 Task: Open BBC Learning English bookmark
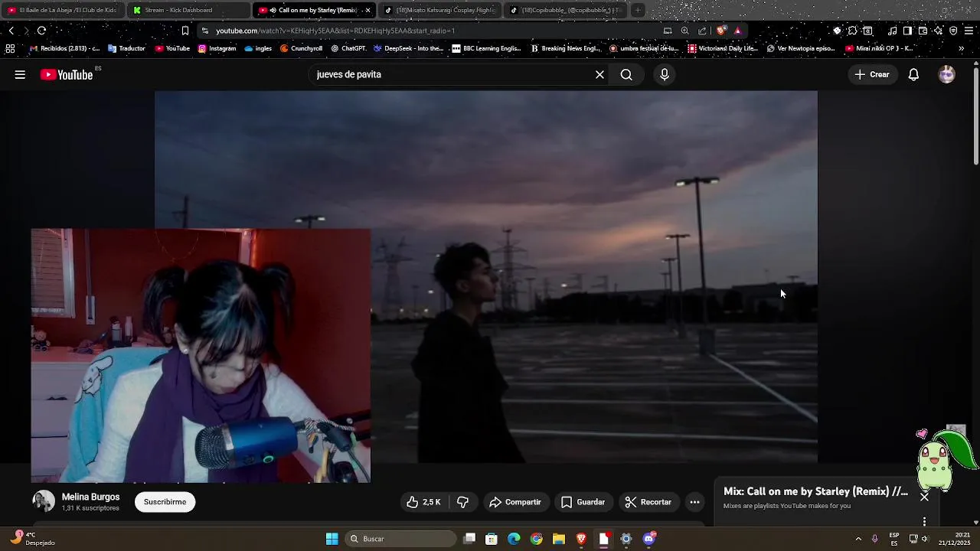click(x=486, y=48)
